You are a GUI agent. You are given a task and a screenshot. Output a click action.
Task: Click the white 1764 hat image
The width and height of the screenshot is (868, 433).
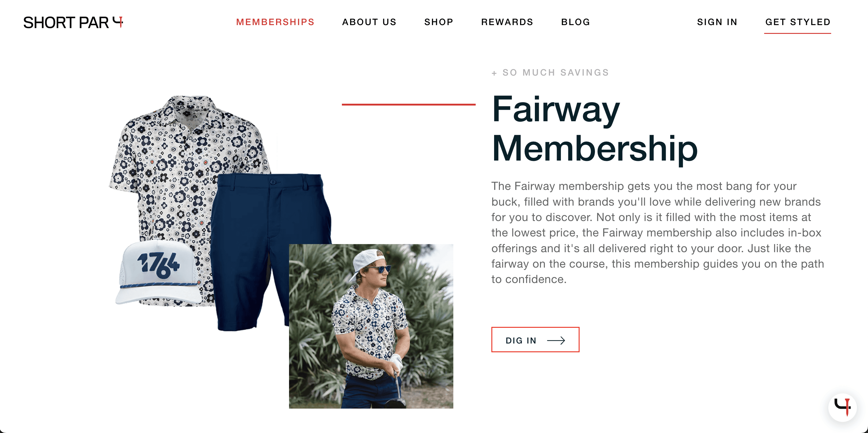tap(158, 272)
